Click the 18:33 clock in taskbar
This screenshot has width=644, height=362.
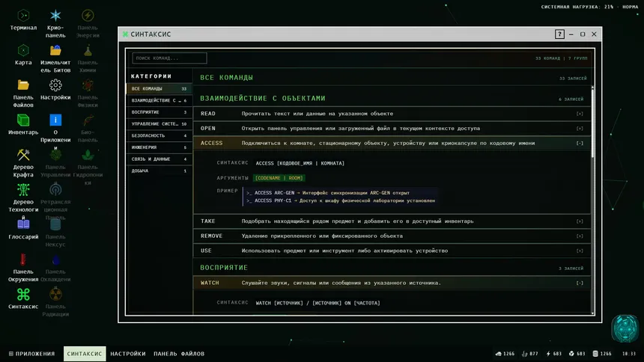629,354
